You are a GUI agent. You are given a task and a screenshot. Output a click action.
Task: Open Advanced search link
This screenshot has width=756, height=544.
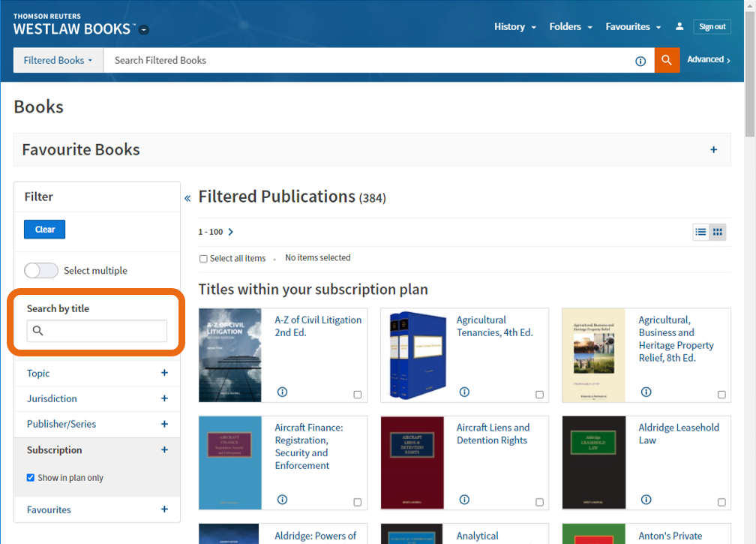(708, 60)
